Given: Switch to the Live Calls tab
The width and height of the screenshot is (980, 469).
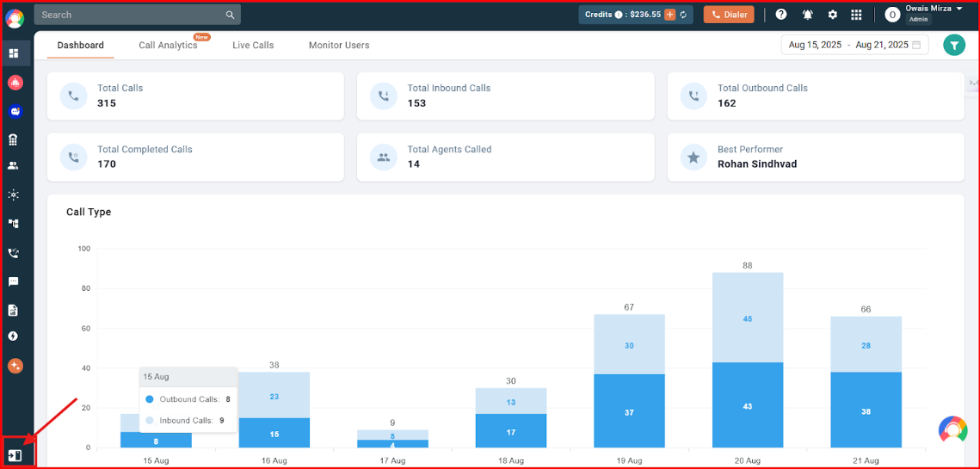Looking at the screenshot, I should [x=253, y=45].
